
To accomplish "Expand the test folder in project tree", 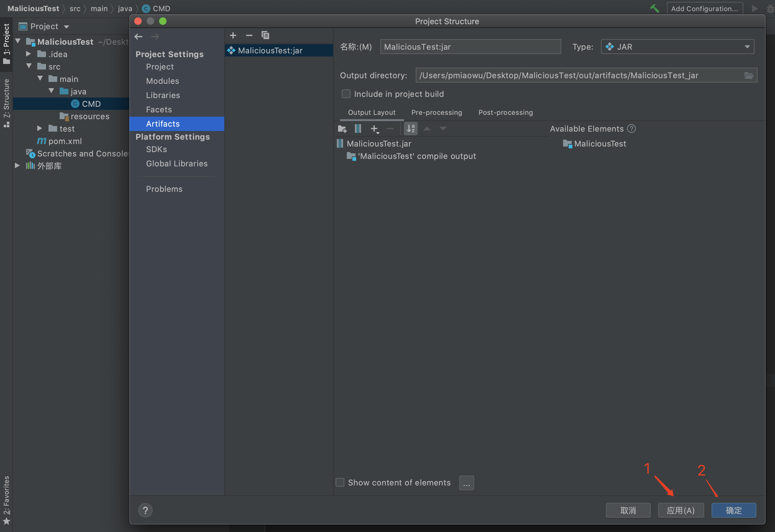I will (40, 129).
